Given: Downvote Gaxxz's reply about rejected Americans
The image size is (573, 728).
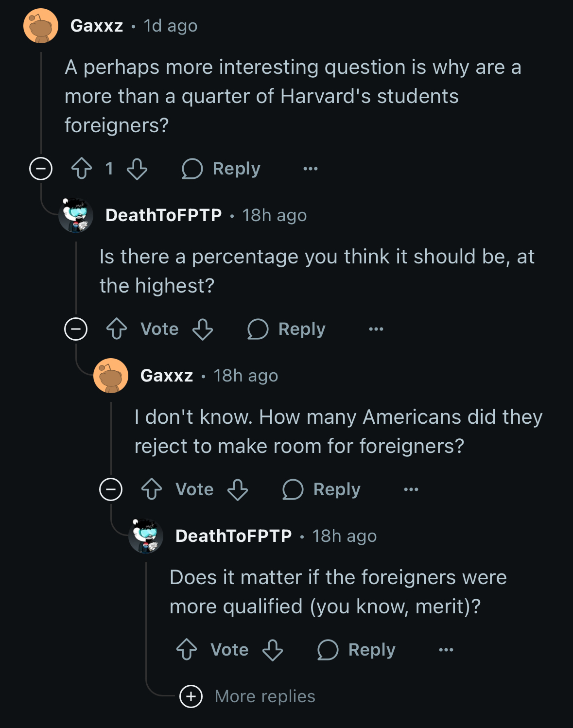Looking at the screenshot, I should tap(238, 489).
